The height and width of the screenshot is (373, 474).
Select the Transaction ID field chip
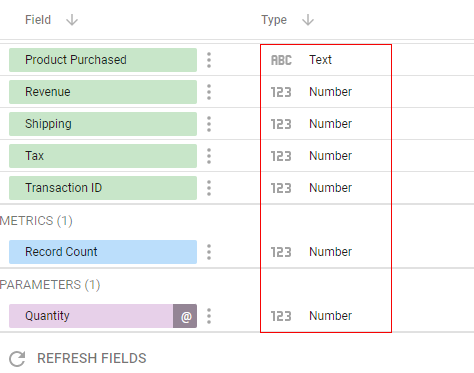point(103,188)
